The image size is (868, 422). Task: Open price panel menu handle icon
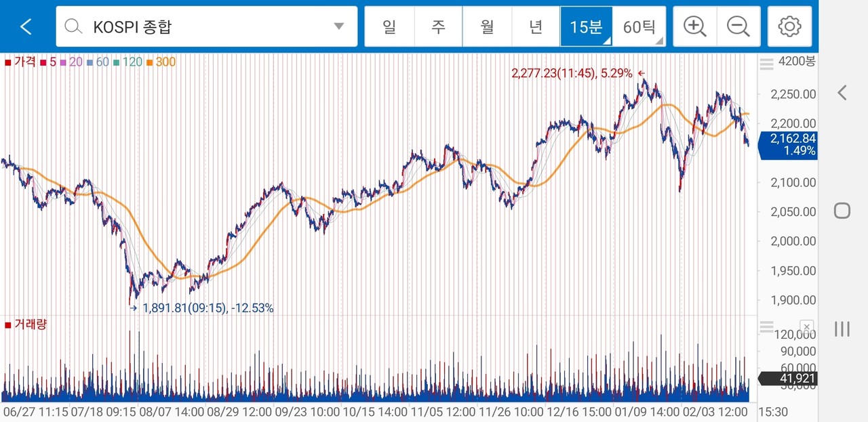pyautogui.click(x=766, y=64)
